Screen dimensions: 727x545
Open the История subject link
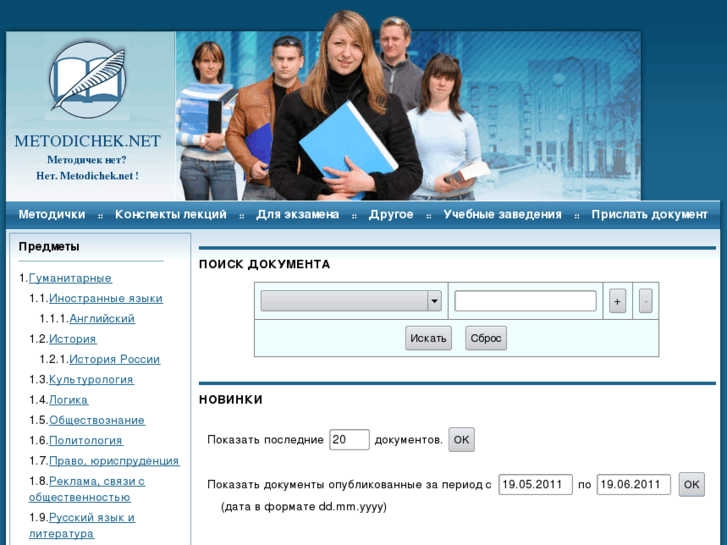(73, 339)
